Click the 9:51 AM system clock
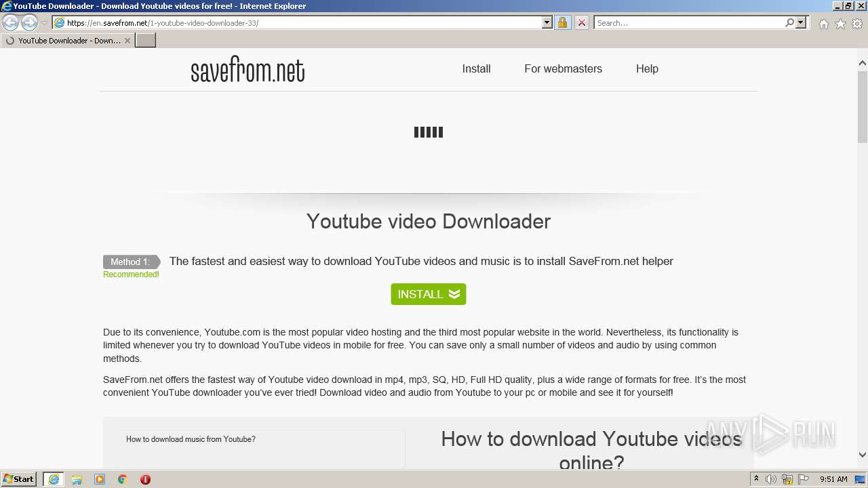Image resolution: width=868 pixels, height=488 pixels. [x=833, y=479]
